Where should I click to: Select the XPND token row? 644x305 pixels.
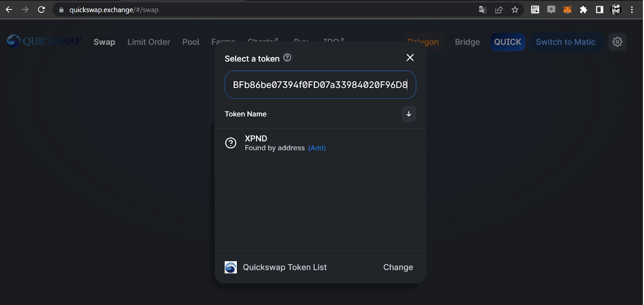pyautogui.click(x=320, y=143)
